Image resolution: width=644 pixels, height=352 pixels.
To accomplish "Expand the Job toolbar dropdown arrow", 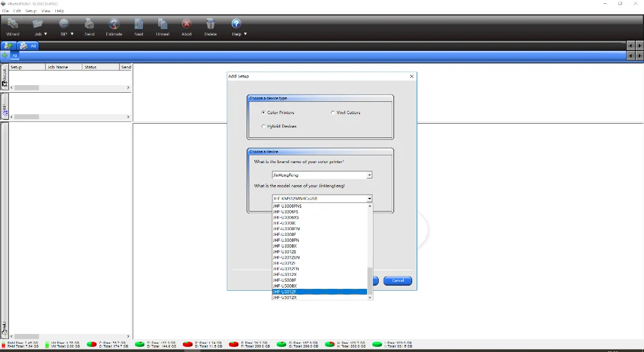I will (x=46, y=34).
